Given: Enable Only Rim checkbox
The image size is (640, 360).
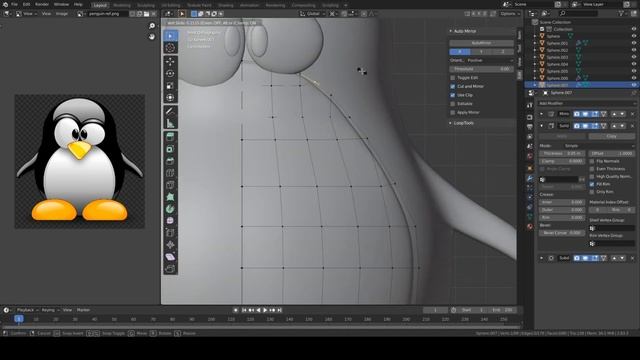Looking at the screenshot, I should [592, 191].
